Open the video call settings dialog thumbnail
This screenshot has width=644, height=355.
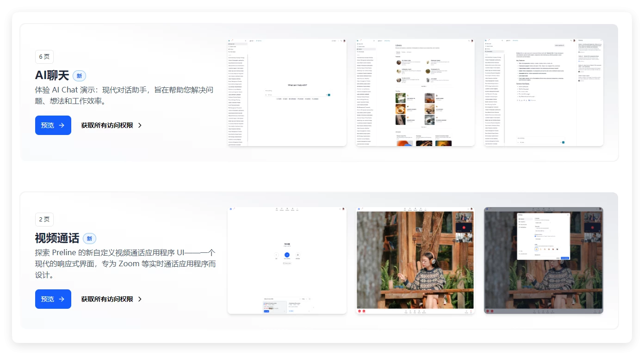point(544,260)
